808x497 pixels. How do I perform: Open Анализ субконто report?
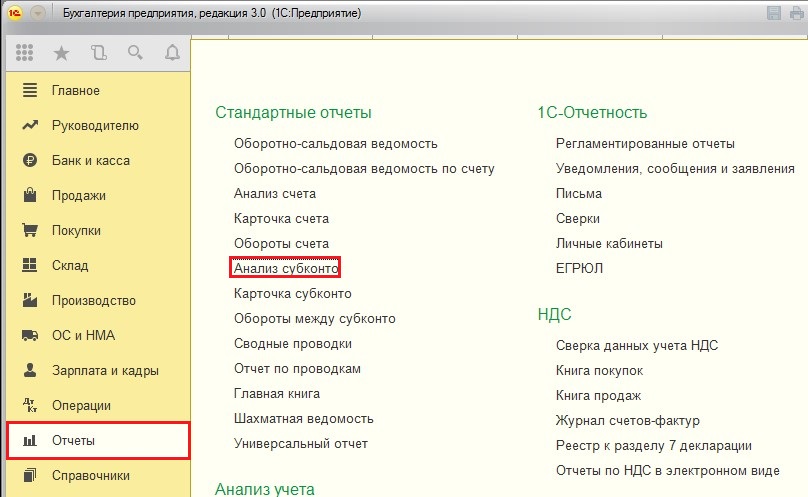286,268
